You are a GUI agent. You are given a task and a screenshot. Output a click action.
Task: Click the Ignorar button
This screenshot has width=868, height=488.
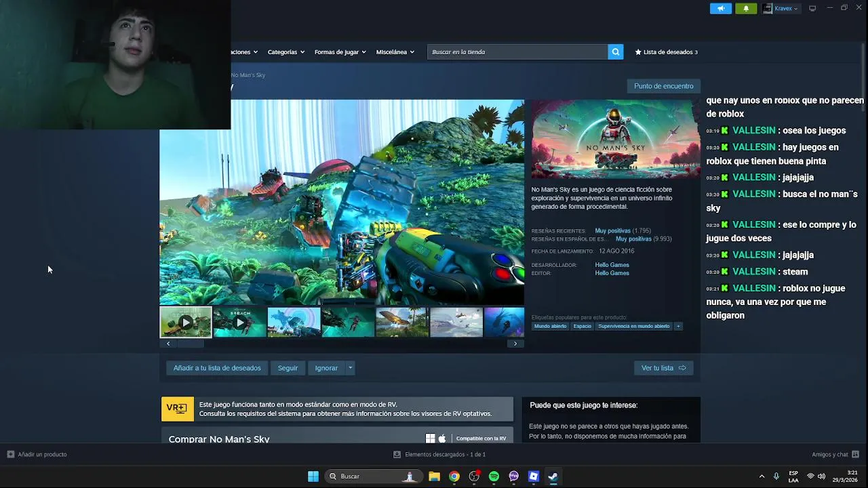[x=326, y=368]
